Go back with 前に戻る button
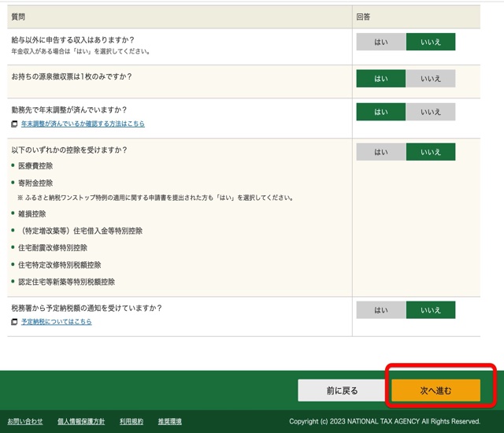 point(343,390)
